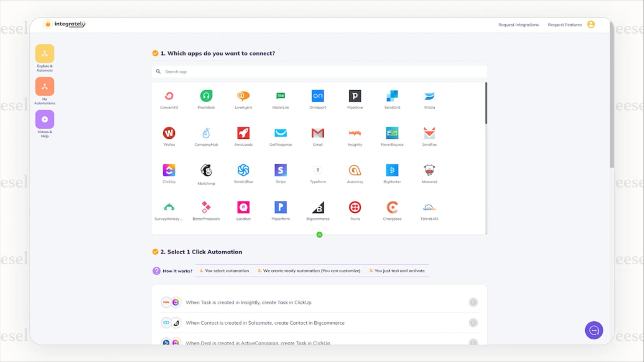Activate the Insightly to ClickUp task automation toggle
The image size is (644, 362).
click(x=473, y=302)
